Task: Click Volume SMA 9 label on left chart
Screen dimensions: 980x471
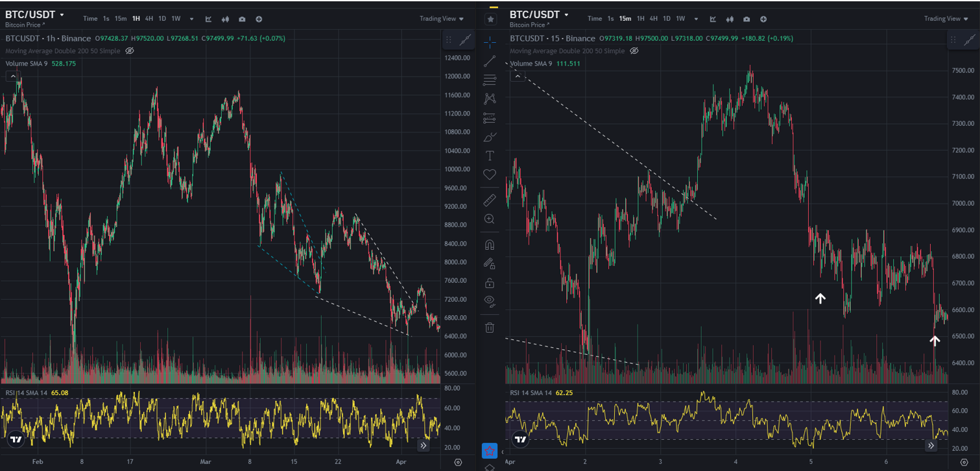Action: pos(27,64)
